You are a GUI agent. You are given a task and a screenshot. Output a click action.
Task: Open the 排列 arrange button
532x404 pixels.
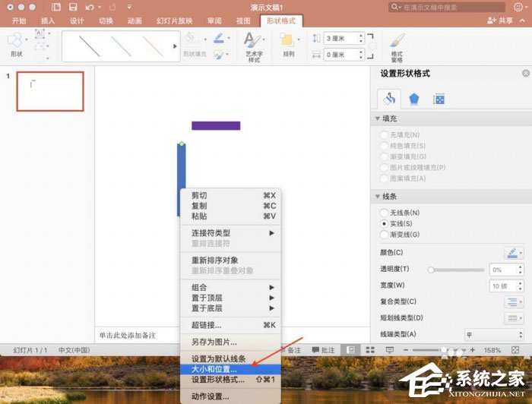[x=288, y=45]
